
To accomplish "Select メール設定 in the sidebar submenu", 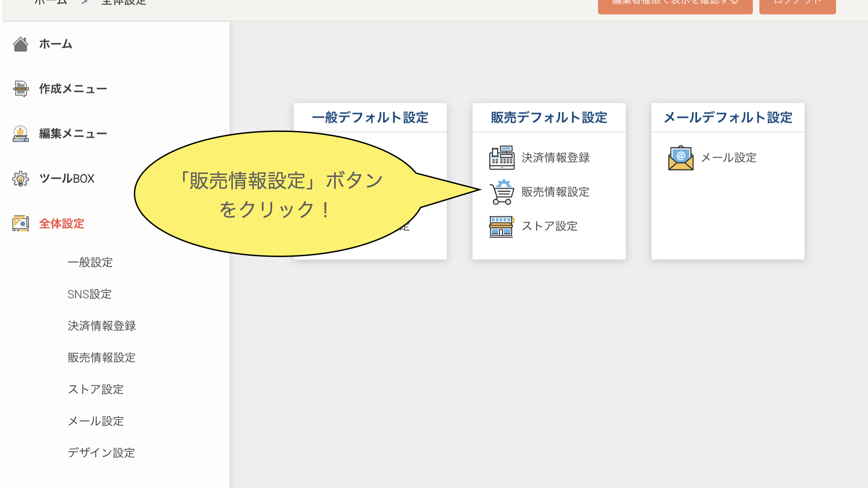I will point(95,421).
